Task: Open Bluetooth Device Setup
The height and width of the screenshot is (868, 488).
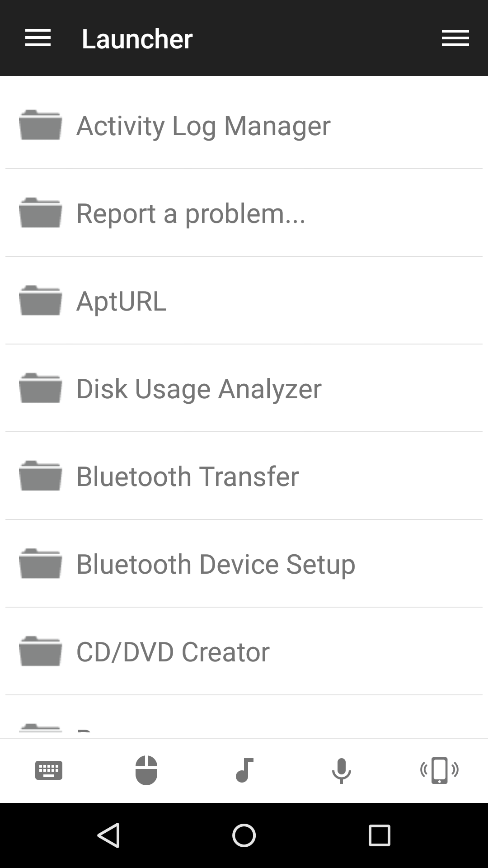Action: click(216, 564)
